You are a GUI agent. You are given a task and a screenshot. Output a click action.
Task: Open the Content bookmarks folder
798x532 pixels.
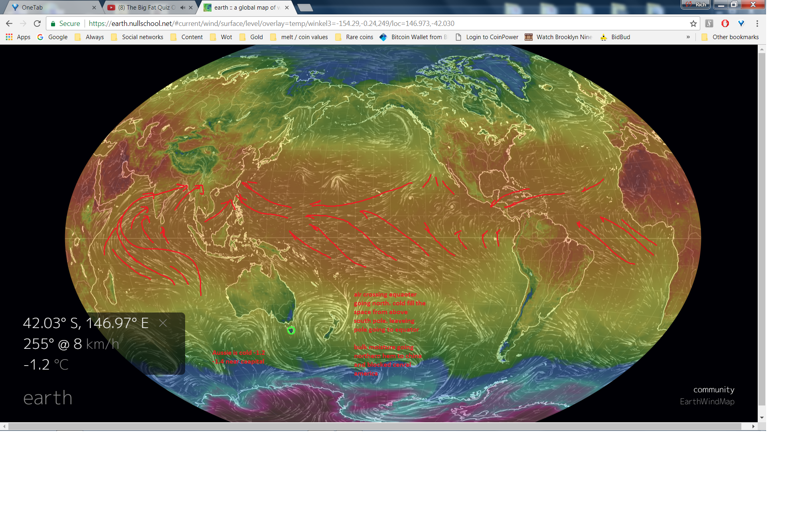[x=187, y=37]
